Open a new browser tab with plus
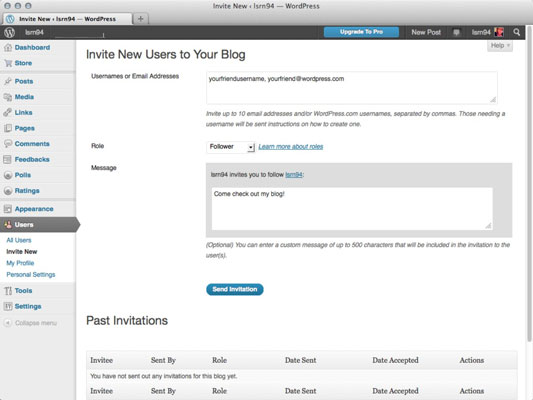This screenshot has height=400, width=533. pos(141,19)
